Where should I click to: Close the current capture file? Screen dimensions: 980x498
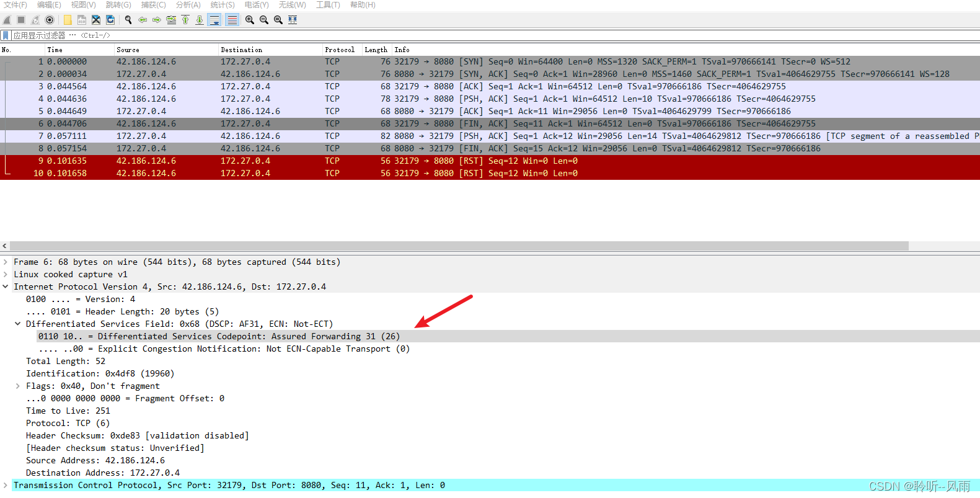click(96, 20)
